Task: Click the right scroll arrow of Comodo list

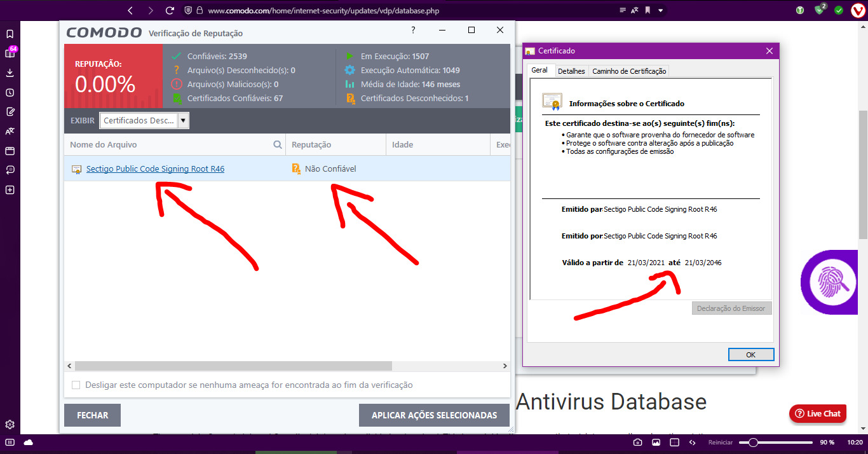Action: coord(505,366)
